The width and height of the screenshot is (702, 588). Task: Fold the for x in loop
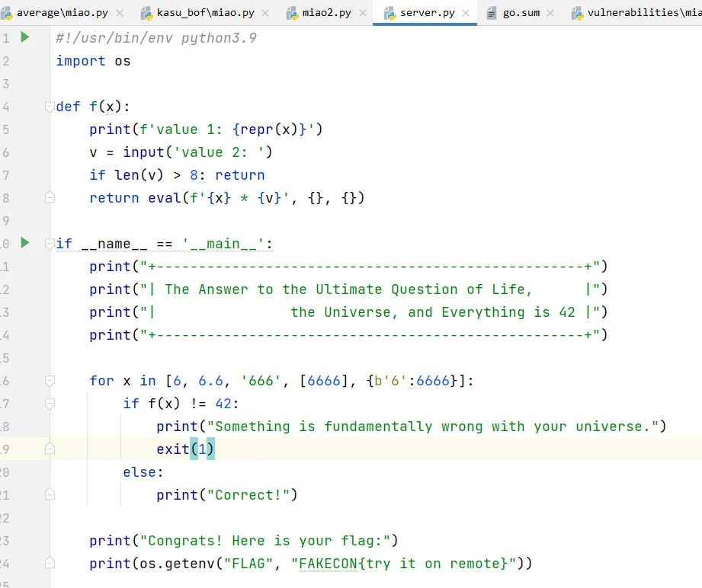click(50, 381)
